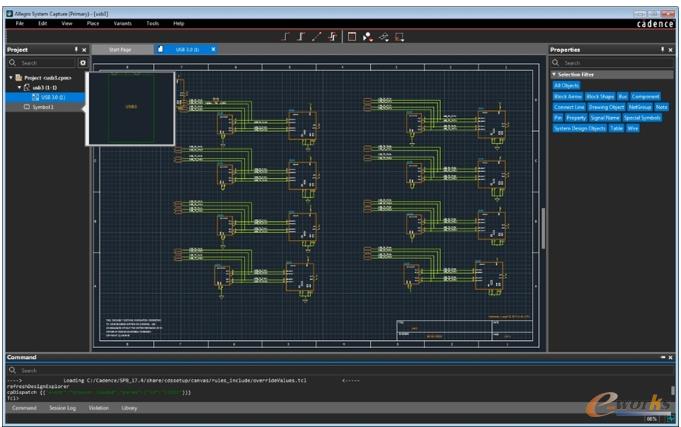Screen dimensions: 681x427
Task: Open Project search settings gear
Action: [x=83, y=63]
